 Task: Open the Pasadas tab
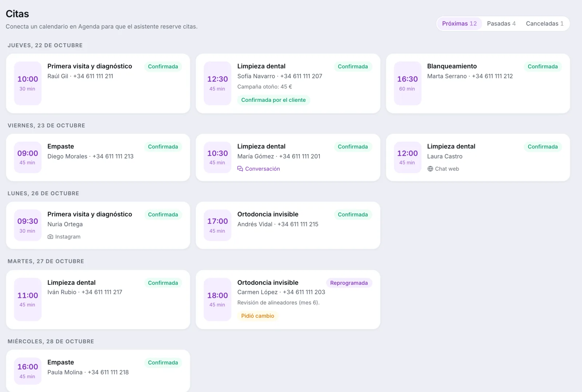501,24
